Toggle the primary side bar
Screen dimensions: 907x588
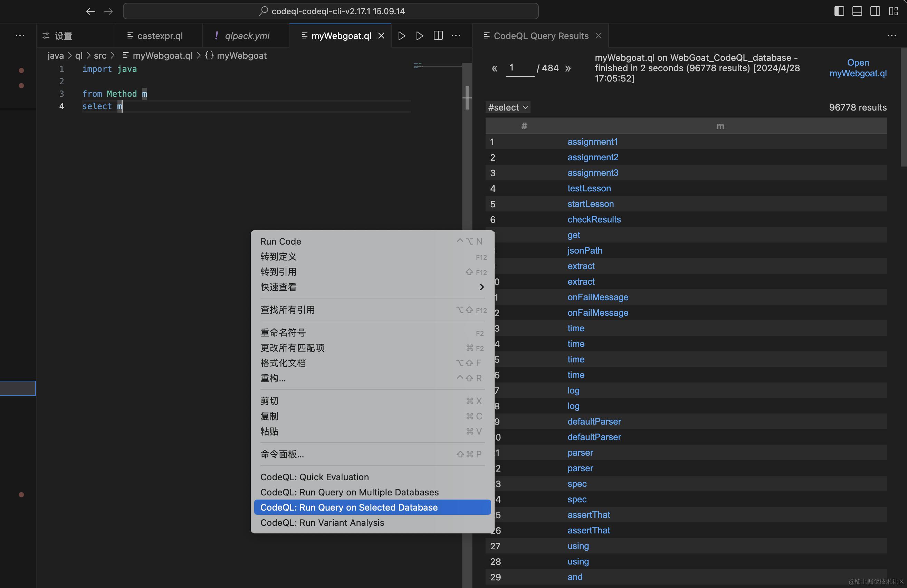839,11
